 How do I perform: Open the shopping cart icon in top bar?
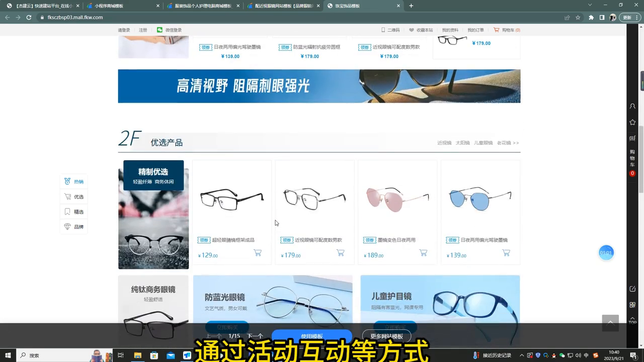pos(497,30)
